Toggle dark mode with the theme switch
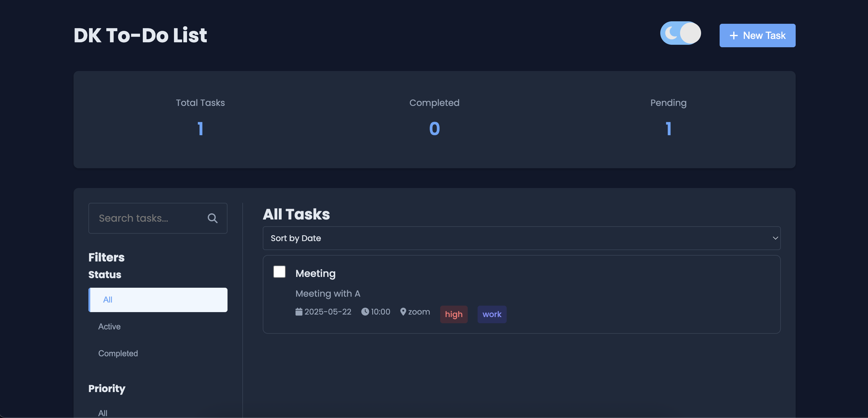 coord(680,33)
